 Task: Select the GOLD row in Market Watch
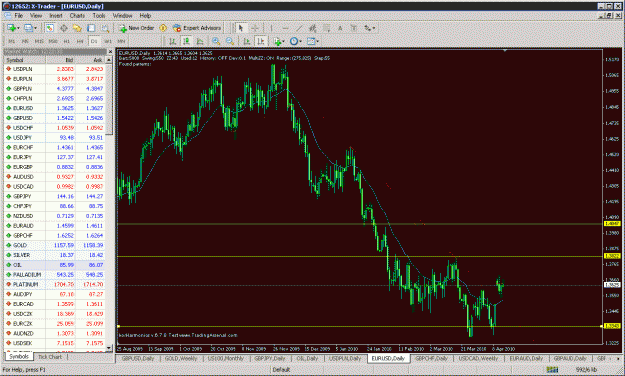pos(55,245)
